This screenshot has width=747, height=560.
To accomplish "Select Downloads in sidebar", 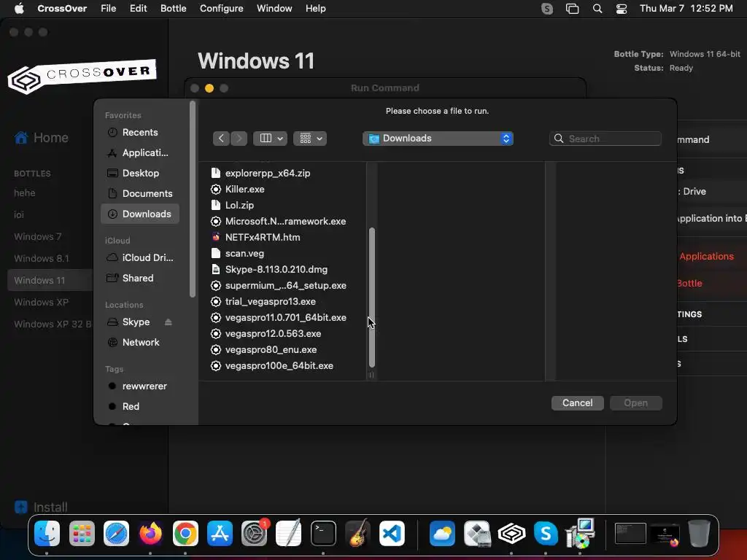I will point(140,214).
